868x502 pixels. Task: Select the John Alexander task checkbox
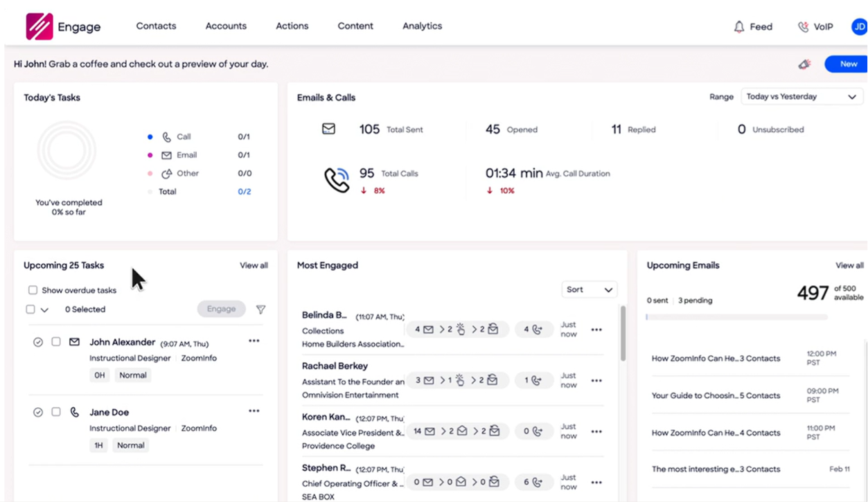56,342
